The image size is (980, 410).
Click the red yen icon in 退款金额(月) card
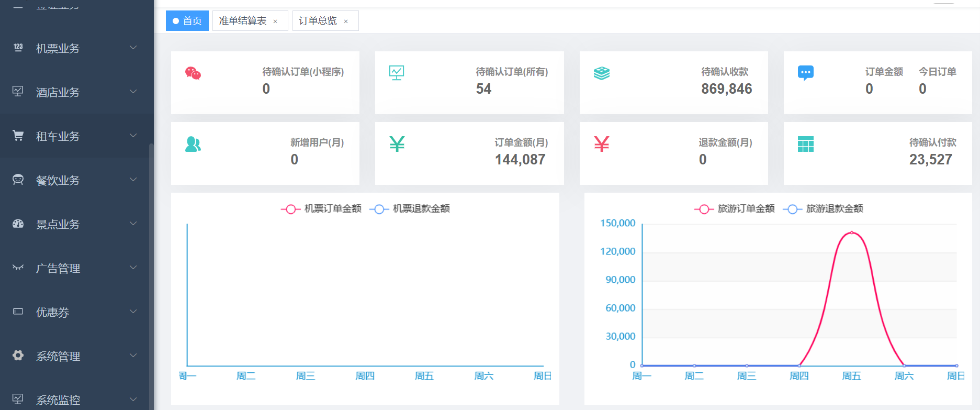(602, 143)
